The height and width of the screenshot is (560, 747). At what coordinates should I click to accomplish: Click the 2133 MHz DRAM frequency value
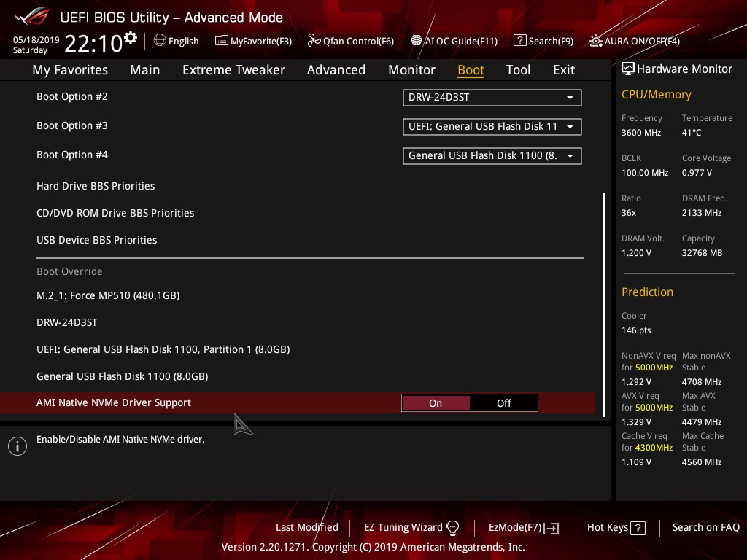click(x=701, y=213)
